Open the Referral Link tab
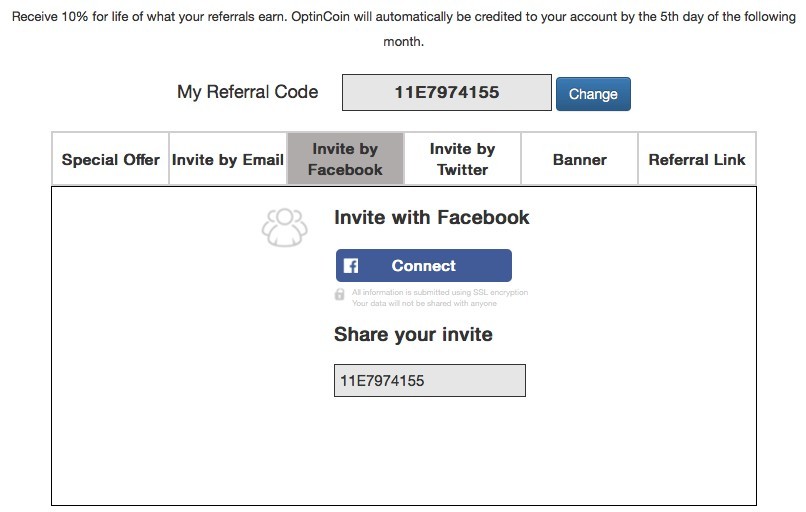 tap(697, 159)
